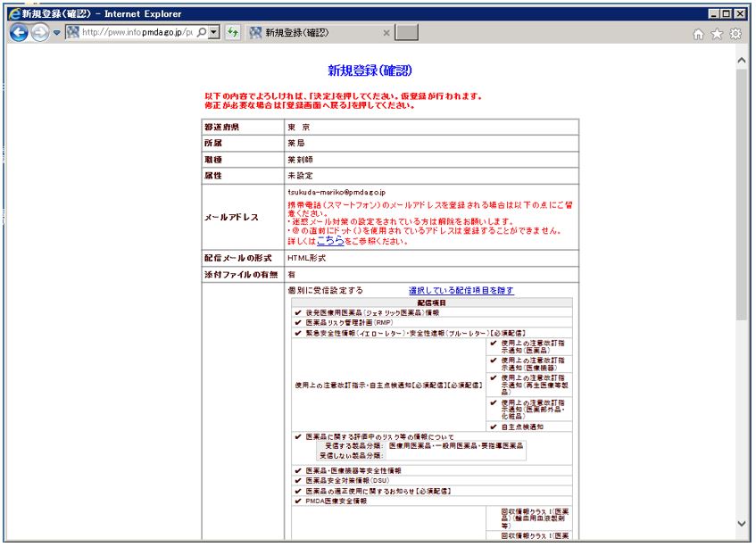Click 使用上の注意改訂指示・自主点検通知 group cell
This screenshot has height=547, width=756.
coord(388,385)
